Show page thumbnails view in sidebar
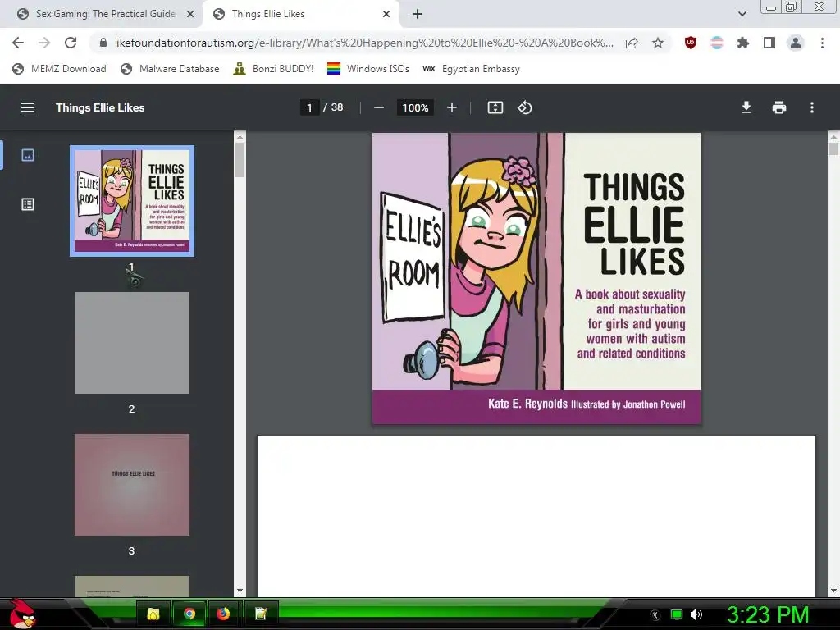This screenshot has height=630, width=840. (28, 155)
